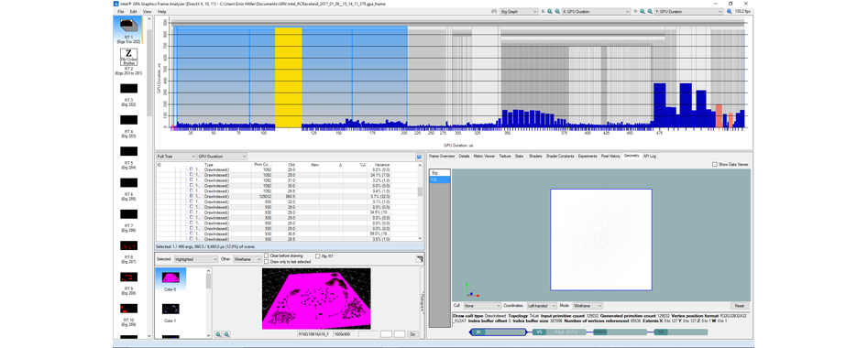The height and width of the screenshot is (348, 868).
Task: Zoom in on the Y axis
Action: [x=643, y=11]
